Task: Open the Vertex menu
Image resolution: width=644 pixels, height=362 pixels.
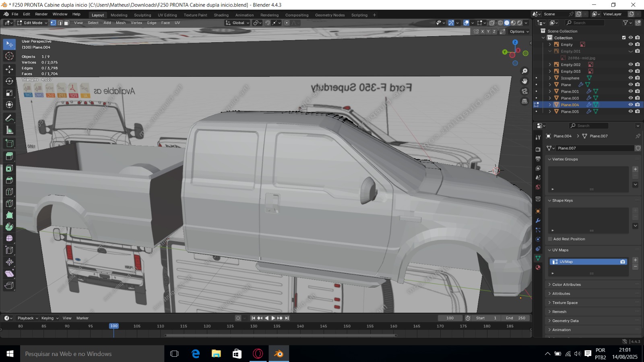Action: (x=136, y=23)
